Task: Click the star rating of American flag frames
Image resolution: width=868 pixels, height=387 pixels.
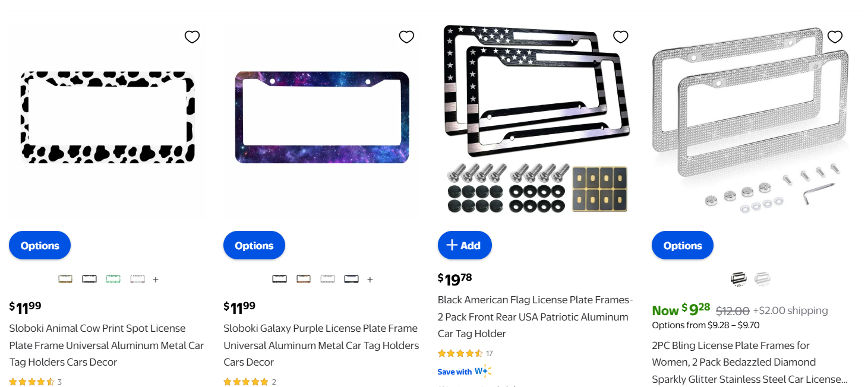Action: point(460,354)
